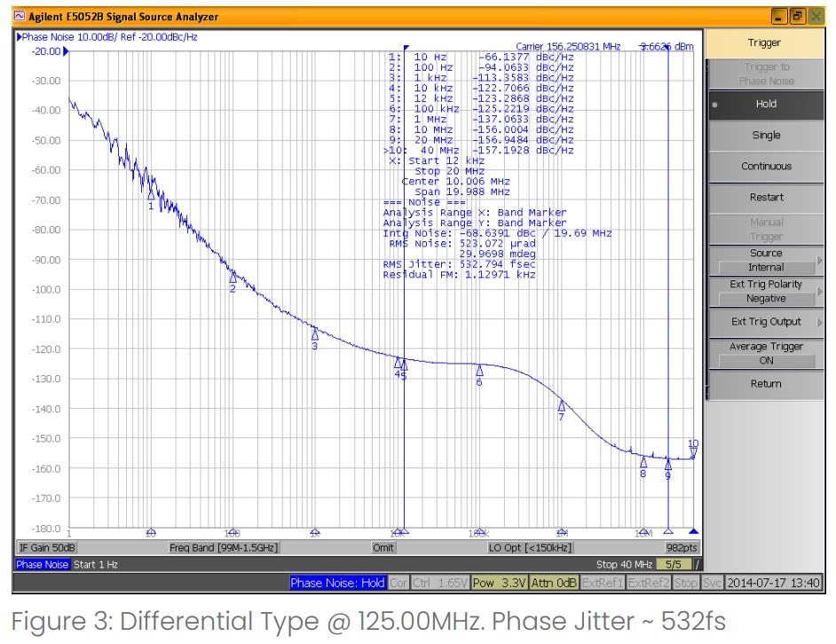This screenshot has height=644, width=836.
Task: Select marker 3 triangle at 1 kHz
Action: point(314,334)
